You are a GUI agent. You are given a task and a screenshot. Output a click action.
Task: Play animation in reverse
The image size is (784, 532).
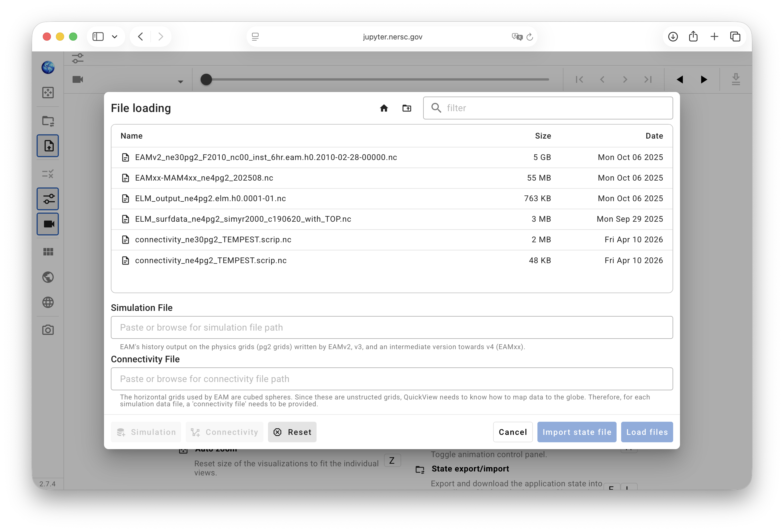tap(680, 80)
